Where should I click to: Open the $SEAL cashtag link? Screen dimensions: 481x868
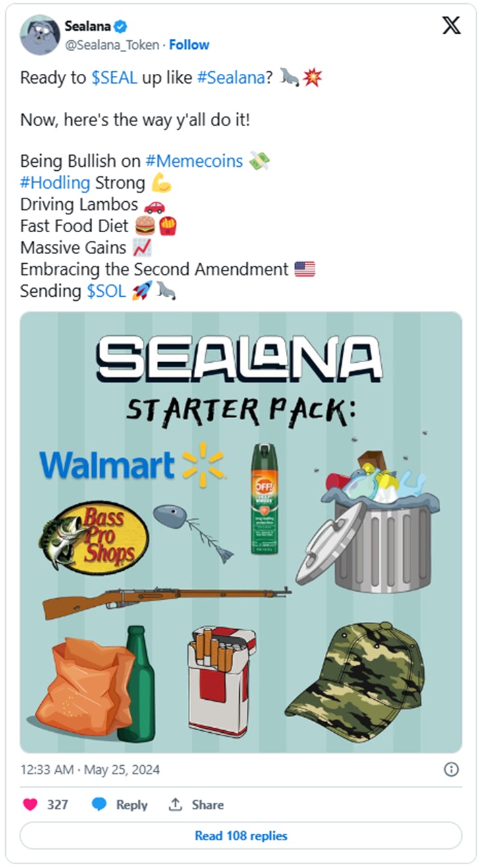coord(114,78)
